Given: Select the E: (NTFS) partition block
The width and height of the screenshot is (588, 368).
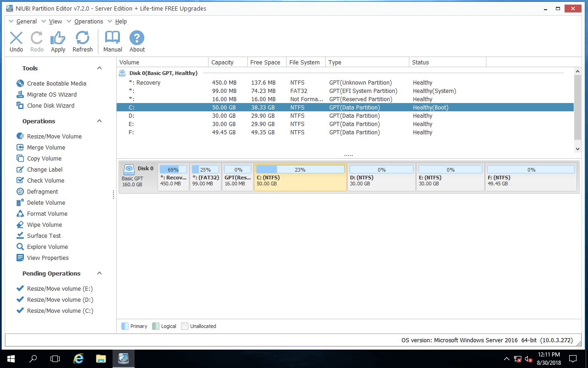Looking at the screenshot, I should click(x=450, y=177).
